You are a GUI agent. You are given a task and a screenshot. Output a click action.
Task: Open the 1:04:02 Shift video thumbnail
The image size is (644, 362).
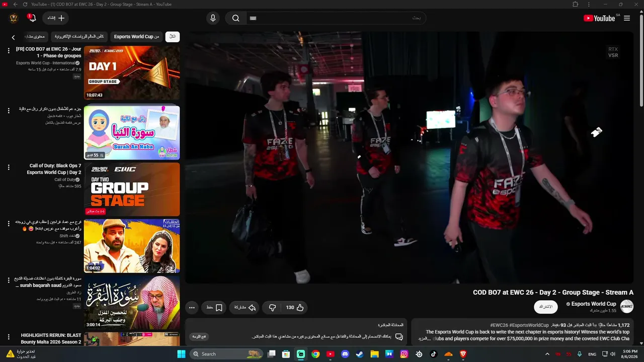point(132,246)
